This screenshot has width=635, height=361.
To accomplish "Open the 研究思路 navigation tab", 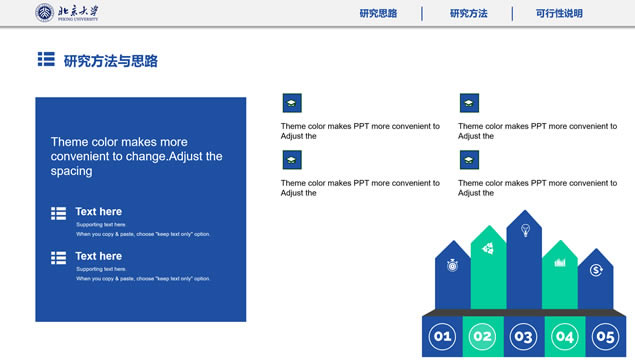I will point(378,13).
